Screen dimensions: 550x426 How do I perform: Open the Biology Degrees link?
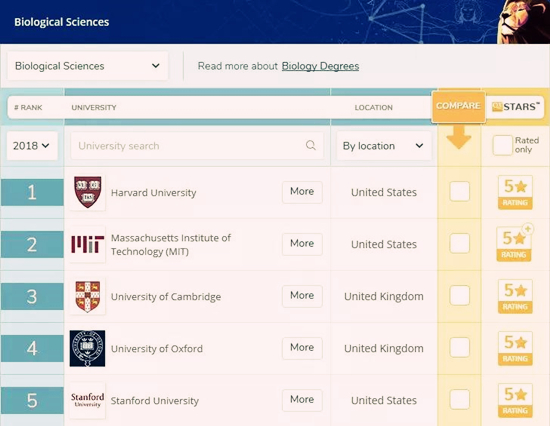pos(320,66)
